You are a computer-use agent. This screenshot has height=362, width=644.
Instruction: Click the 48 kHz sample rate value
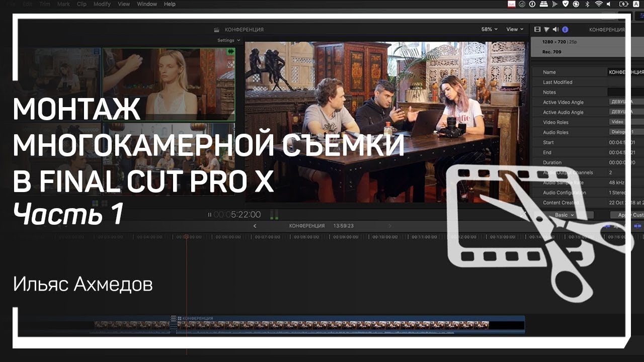[x=617, y=183]
